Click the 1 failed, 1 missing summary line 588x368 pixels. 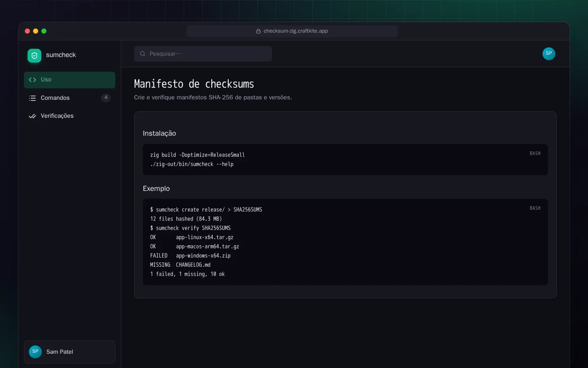(187, 274)
